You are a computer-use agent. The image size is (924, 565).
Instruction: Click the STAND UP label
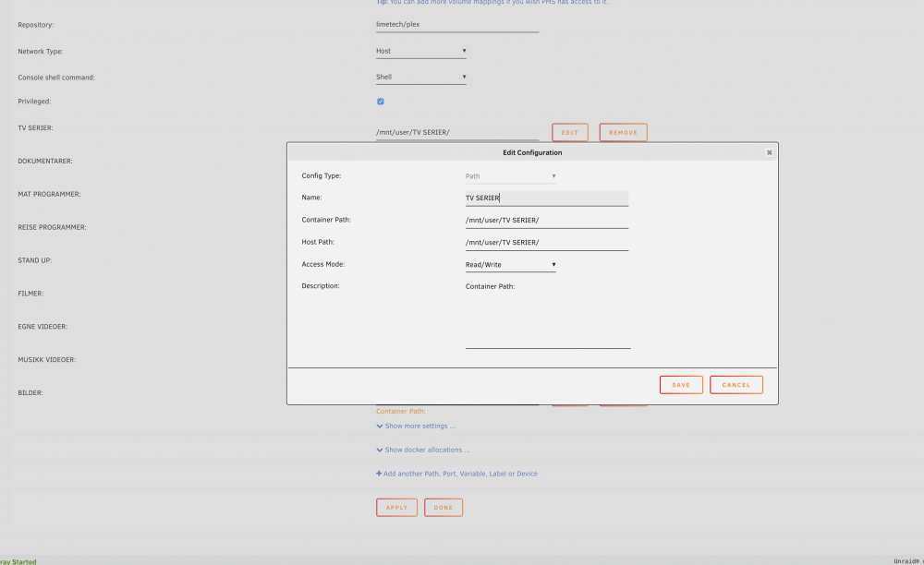pyautogui.click(x=35, y=260)
